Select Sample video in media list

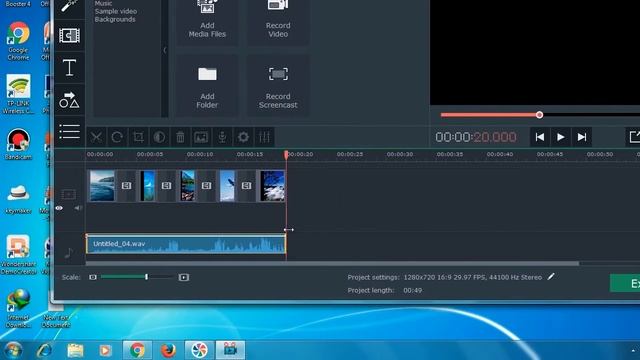click(x=116, y=11)
